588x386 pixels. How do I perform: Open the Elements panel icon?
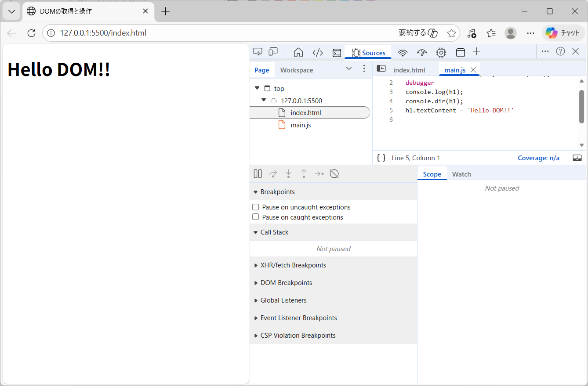pyautogui.click(x=318, y=53)
